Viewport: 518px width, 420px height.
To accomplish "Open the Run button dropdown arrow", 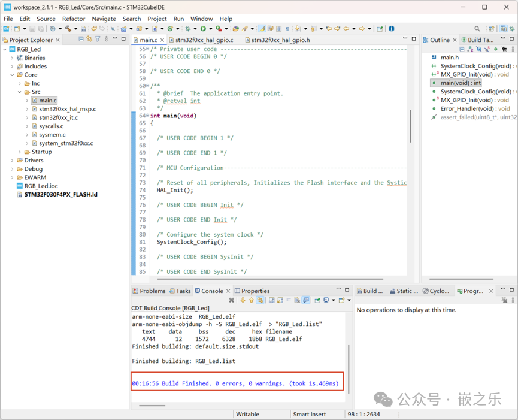I will tap(210, 28).
